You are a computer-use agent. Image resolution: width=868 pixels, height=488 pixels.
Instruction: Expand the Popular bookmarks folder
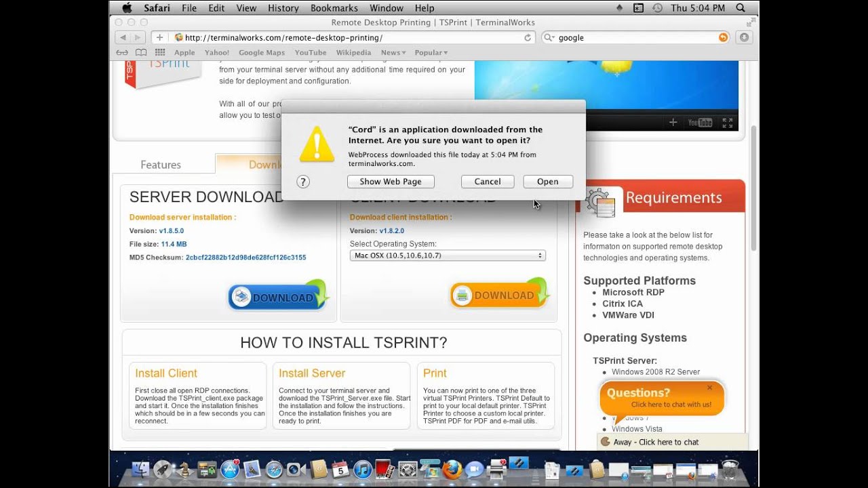click(x=431, y=52)
